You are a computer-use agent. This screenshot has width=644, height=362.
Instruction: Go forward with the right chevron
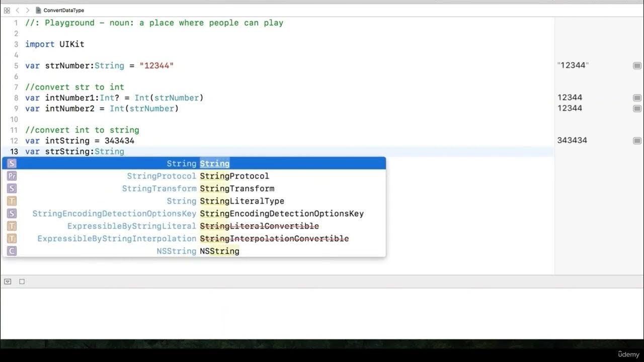(x=28, y=10)
